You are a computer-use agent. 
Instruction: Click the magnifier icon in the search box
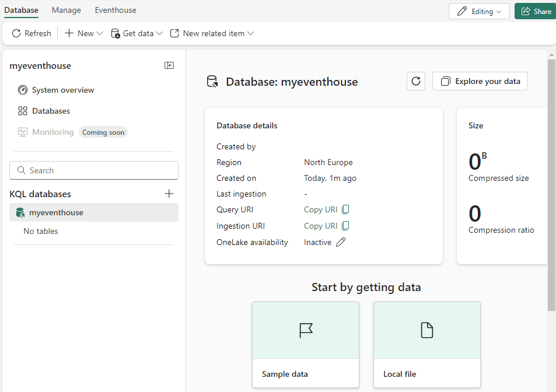pos(22,170)
